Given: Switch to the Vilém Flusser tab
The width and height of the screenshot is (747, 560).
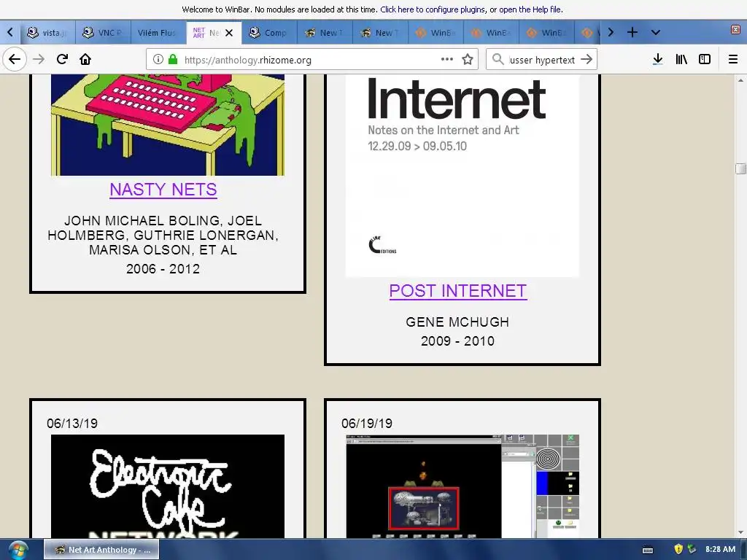Looking at the screenshot, I should tap(158, 32).
